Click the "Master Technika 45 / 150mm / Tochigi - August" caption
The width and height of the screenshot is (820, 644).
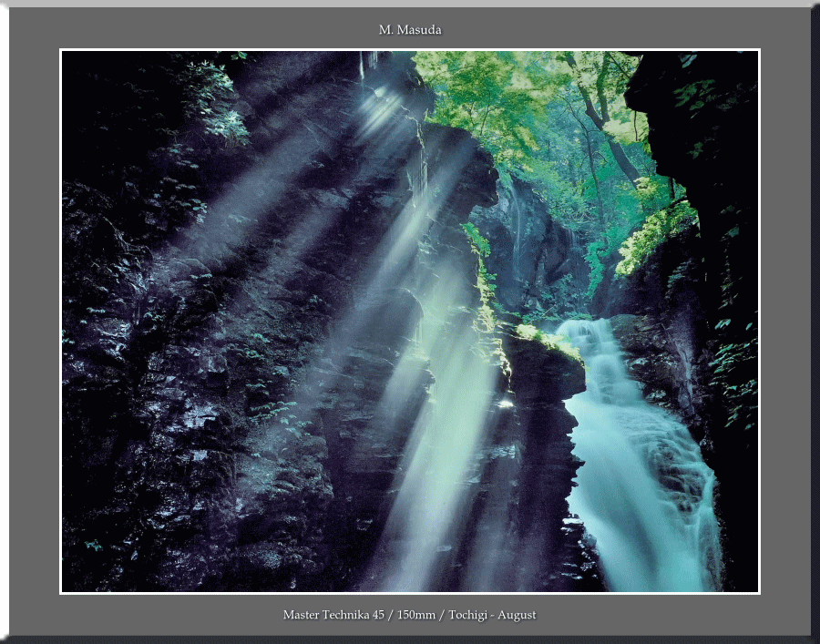[409, 615]
